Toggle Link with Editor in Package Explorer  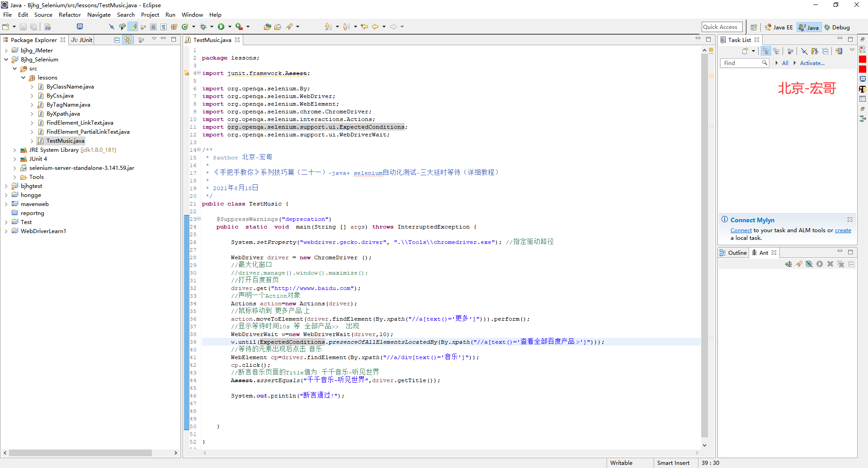(127, 40)
